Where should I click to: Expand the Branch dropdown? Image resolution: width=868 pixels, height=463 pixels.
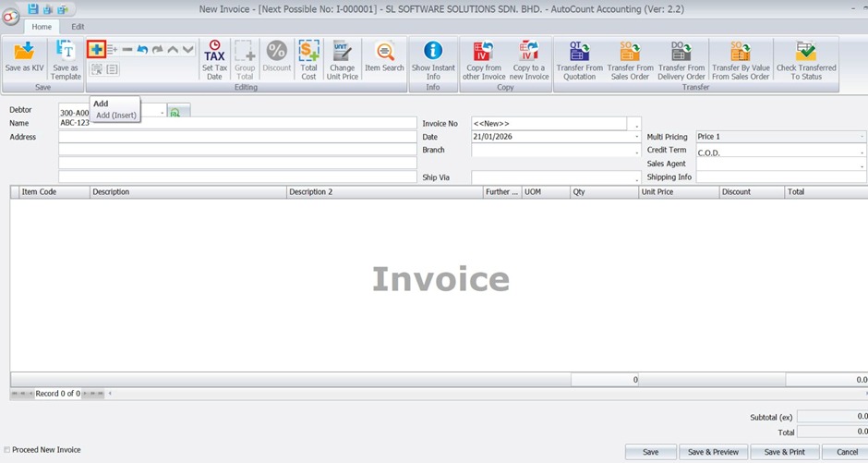(636, 151)
